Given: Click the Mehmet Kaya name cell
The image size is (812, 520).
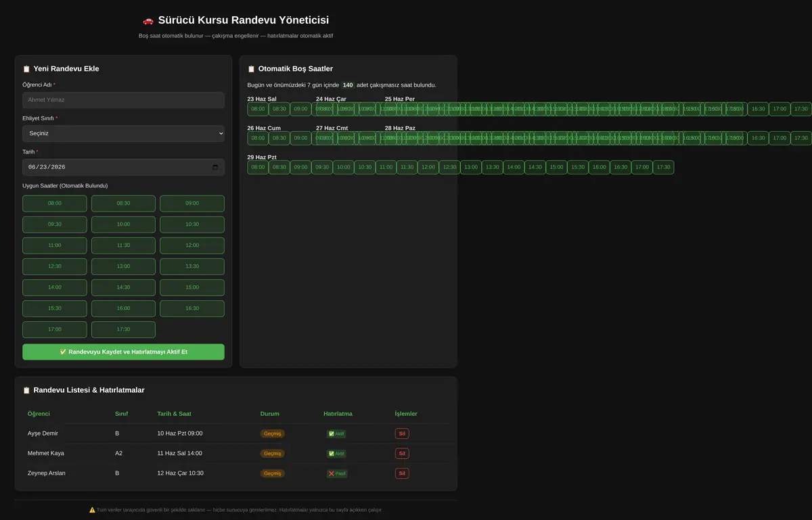Looking at the screenshot, I should pyautogui.click(x=46, y=454).
